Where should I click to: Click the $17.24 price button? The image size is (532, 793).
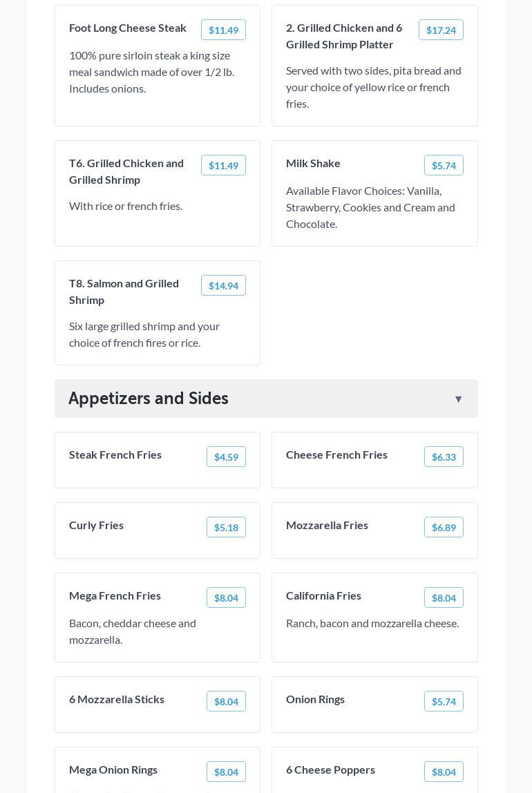441,30
